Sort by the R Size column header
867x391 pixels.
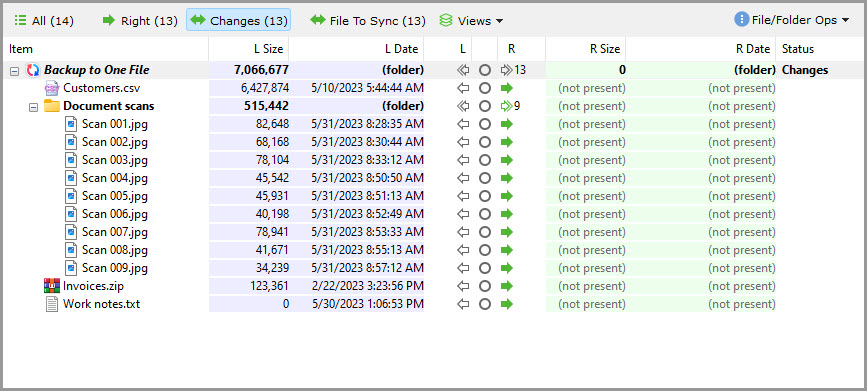[x=586, y=49]
